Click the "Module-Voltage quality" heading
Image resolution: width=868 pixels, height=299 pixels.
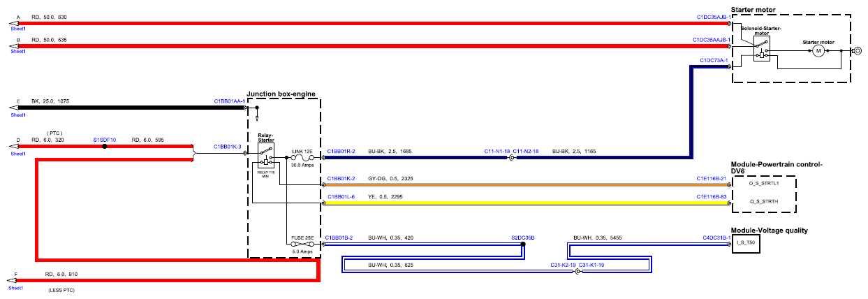[769, 230]
